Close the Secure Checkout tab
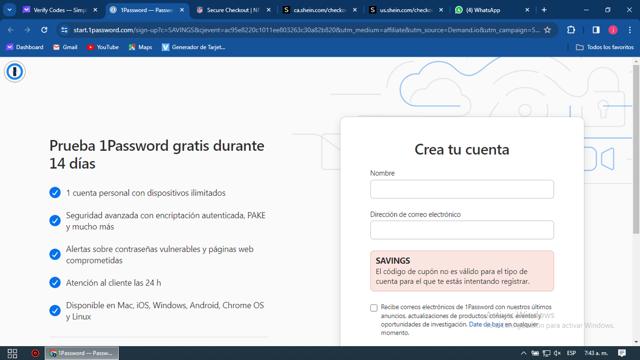Image resolution: width=640 pixels, height=360 pixels. 268,10
